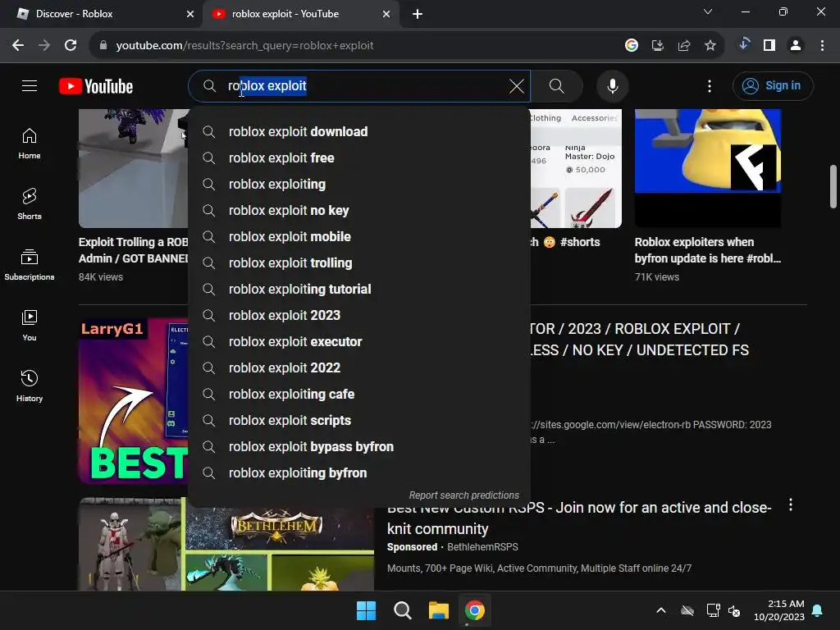Run the search with the magnifier button
The height and width of the screenshot is (630, 840).
pos(557,85)
